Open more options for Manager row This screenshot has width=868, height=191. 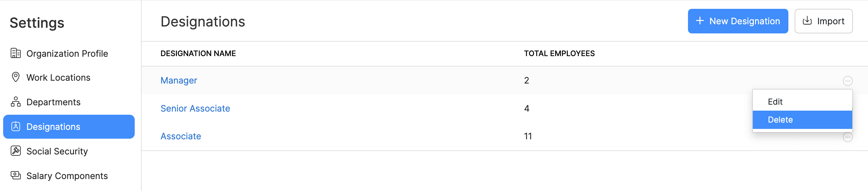848,81
